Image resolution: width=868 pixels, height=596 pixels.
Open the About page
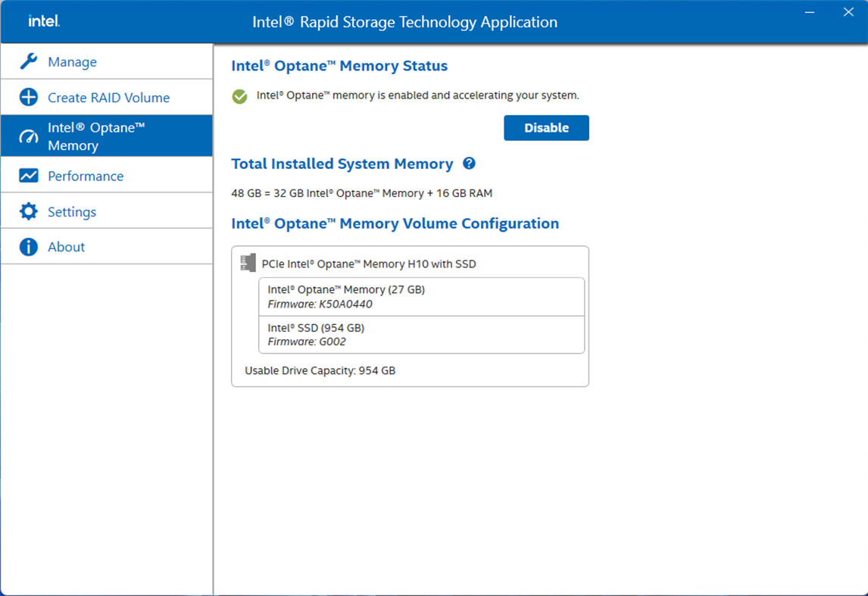[66, 246]
